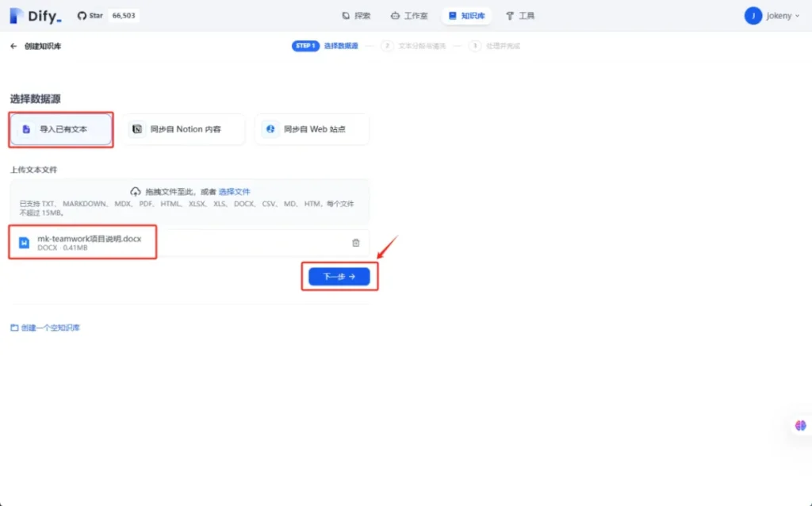Viewport: 812px width, 506px height.
Task: Click the jokeny user avatar
Action: tap(753, 16)
